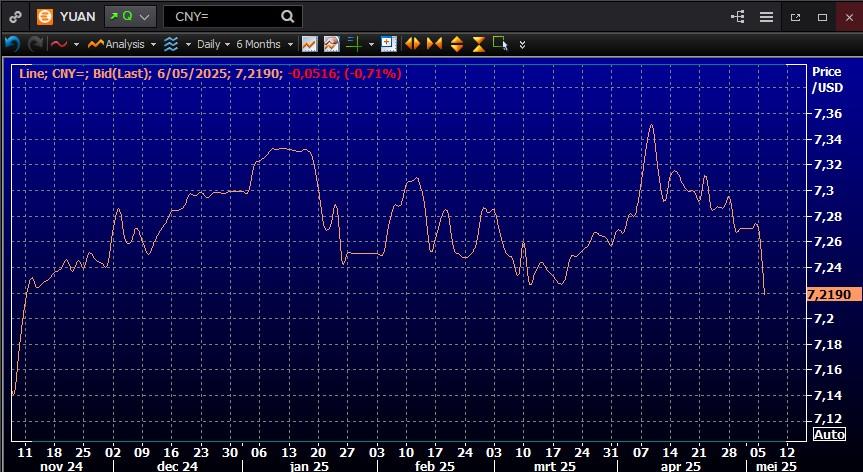Open the green Q quote type dropdown
Screen dimensions: 863x472
131,17
